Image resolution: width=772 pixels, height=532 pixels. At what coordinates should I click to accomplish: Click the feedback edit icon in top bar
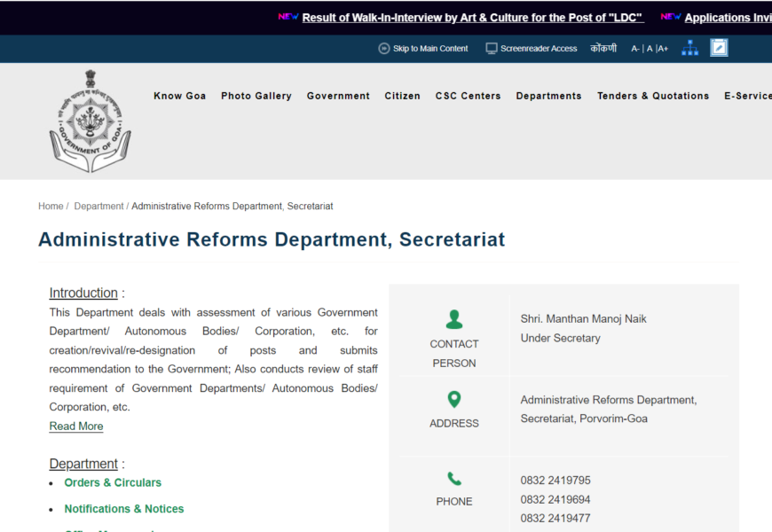click(719, 48)
